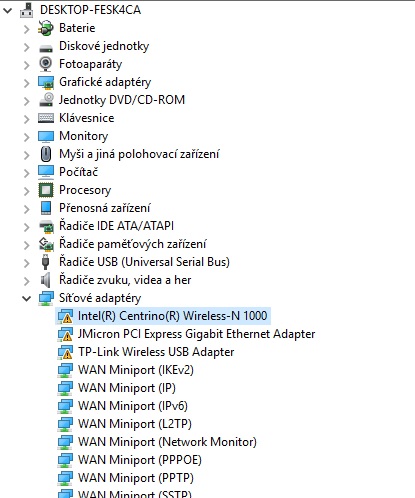Expand the Diskové jednotky category
The image size is (415, 498).
pyautogui.click(x=27, y=46)
